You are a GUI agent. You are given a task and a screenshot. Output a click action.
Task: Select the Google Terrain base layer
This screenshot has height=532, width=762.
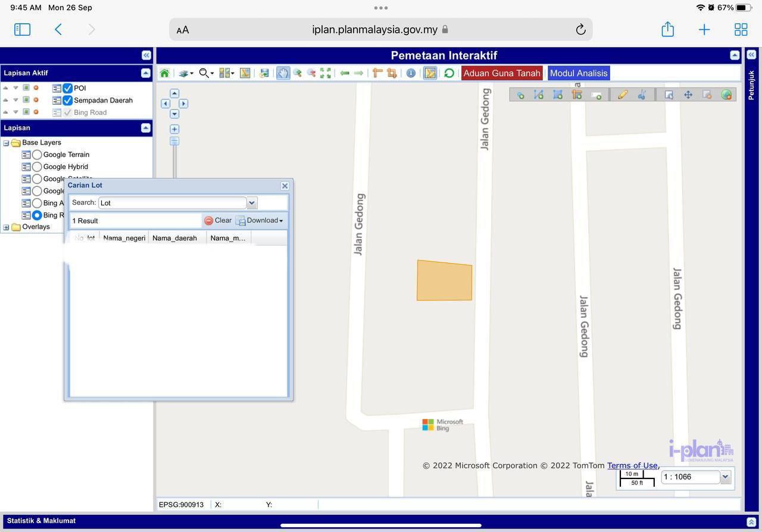(x=37, y=155)
